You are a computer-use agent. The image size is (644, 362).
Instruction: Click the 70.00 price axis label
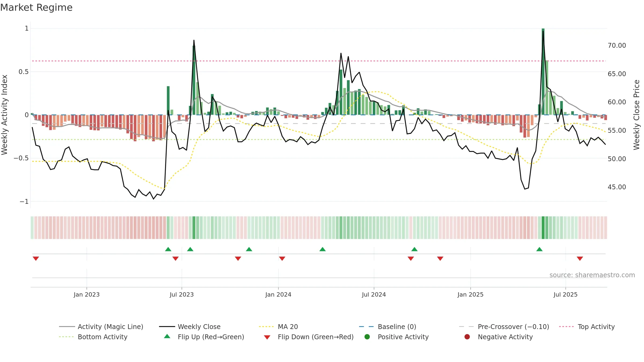pyautogui.click(x=617, y=46)
